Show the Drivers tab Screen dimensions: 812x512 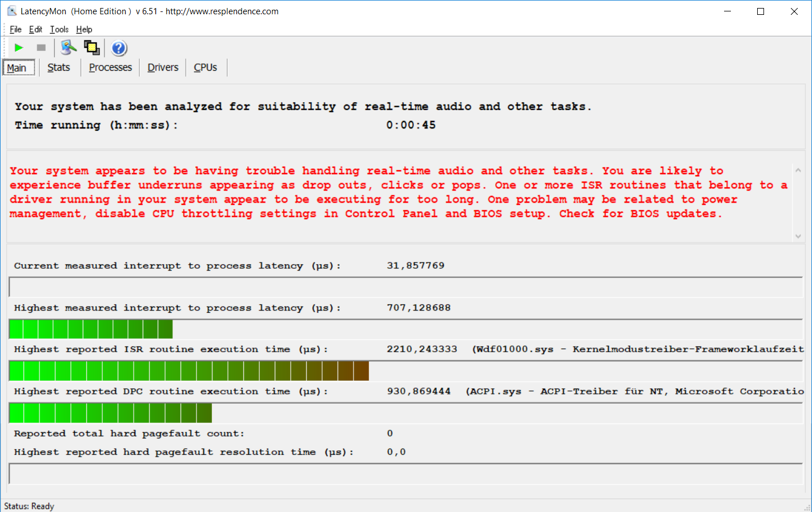click(x=163, y=67)
